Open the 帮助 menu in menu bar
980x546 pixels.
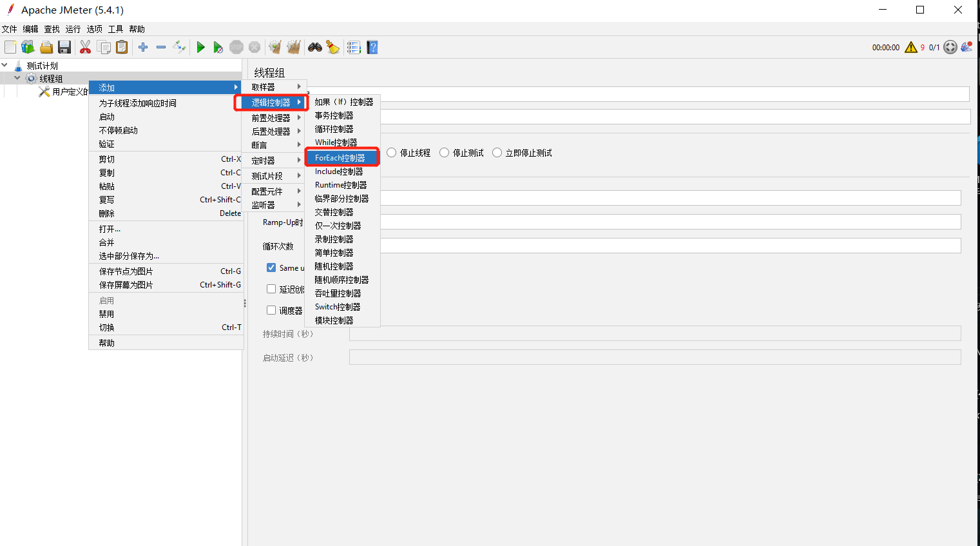click(x=137, y=29)
